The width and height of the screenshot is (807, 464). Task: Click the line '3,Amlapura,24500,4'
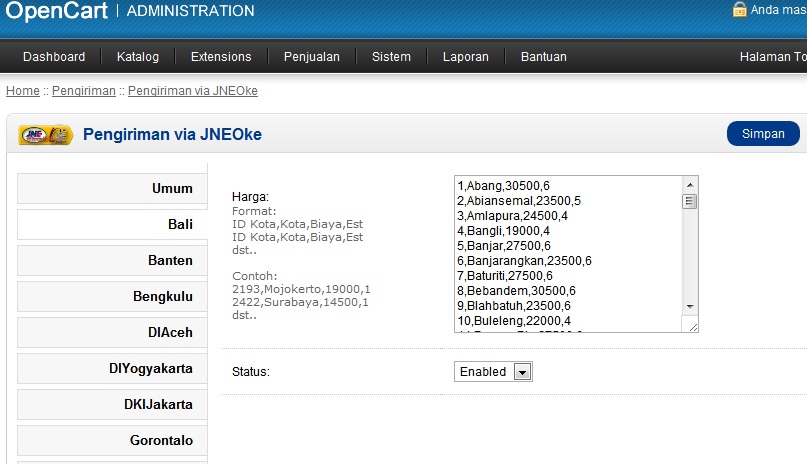pyautogui.click(x=512, y=216)
